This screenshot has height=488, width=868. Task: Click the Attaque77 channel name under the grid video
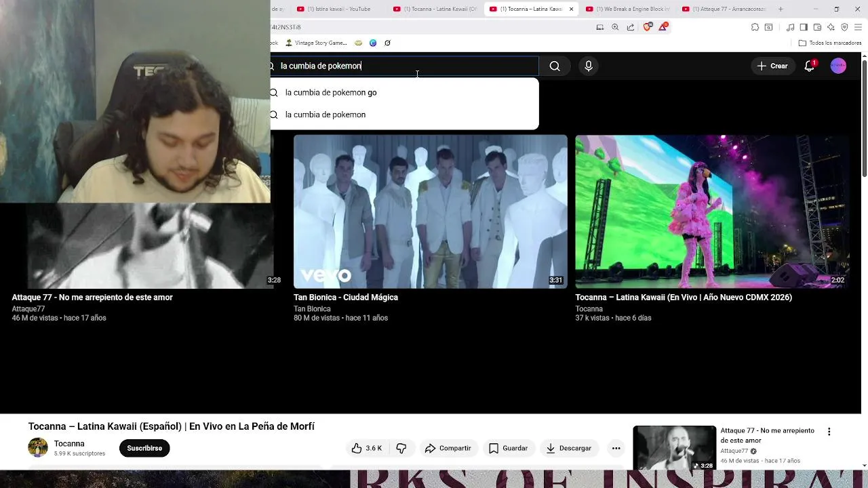pos(28,309)
